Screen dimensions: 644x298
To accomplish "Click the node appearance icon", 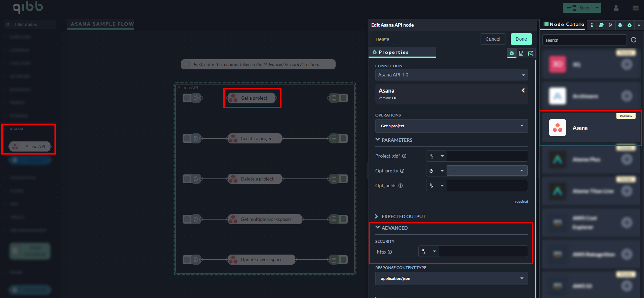I will pos(531,53).
